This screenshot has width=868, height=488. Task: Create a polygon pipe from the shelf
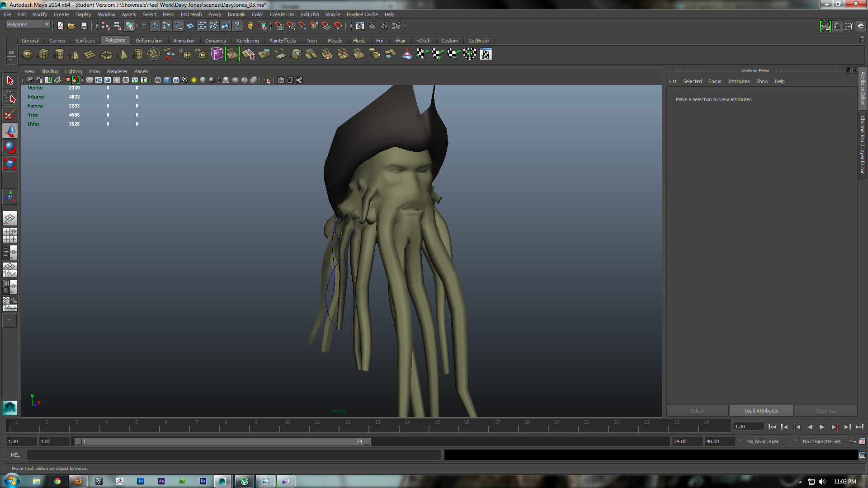pos(138,54)
